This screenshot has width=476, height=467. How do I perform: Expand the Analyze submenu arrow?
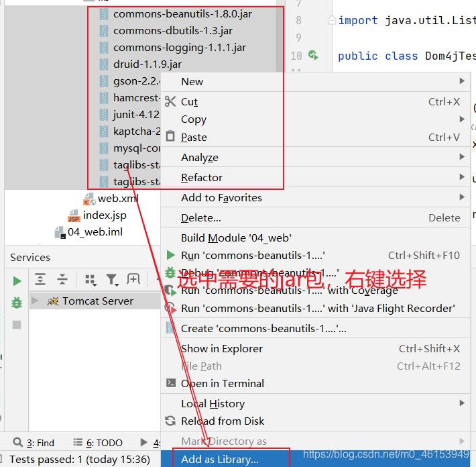(x=462, y=157)
